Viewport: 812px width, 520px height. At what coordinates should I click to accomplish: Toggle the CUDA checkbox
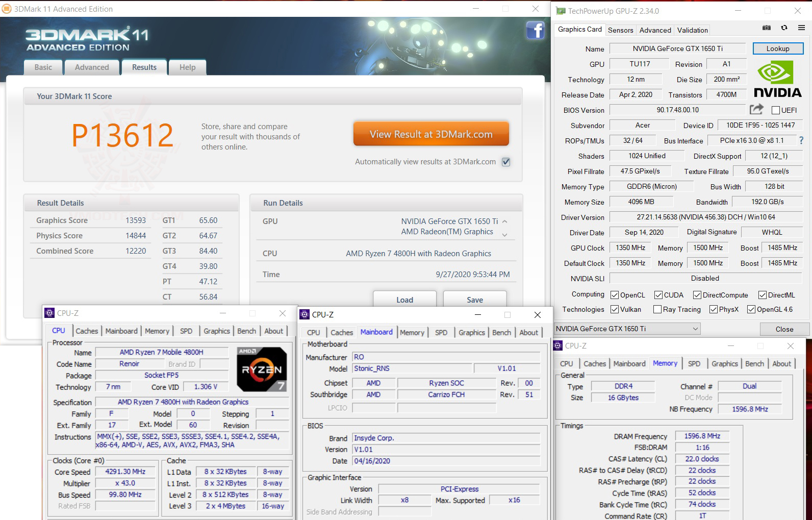pyautogui.click(x=658, y=295)
